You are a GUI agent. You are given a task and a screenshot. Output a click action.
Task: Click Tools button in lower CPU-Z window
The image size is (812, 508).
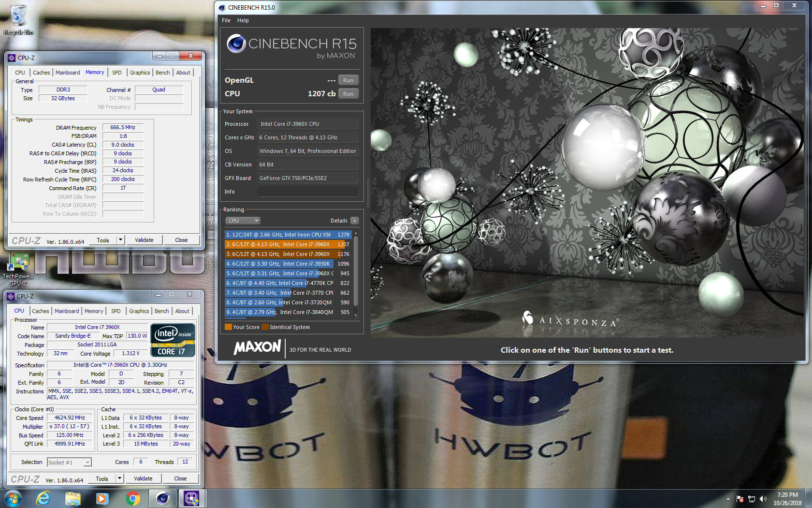[x=102, y=478]
